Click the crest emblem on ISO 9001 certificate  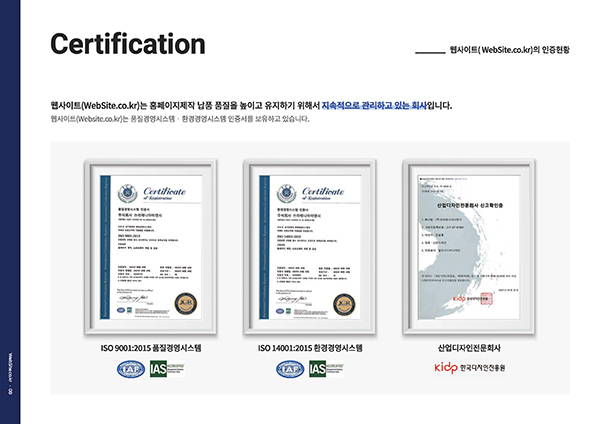(x=127, y=194)
